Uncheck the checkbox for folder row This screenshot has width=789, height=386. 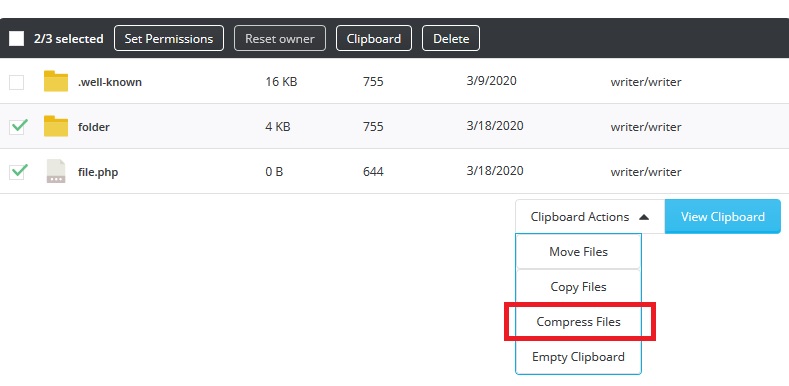(x=18, y=126)
